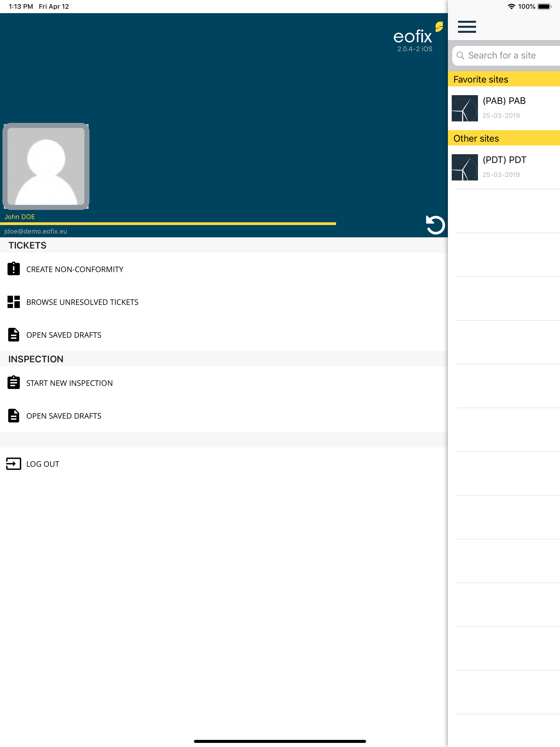The height and width of the screenshot is (747, 560).
Task: Select Create Non-Conformity
Action: pos(224,269)
